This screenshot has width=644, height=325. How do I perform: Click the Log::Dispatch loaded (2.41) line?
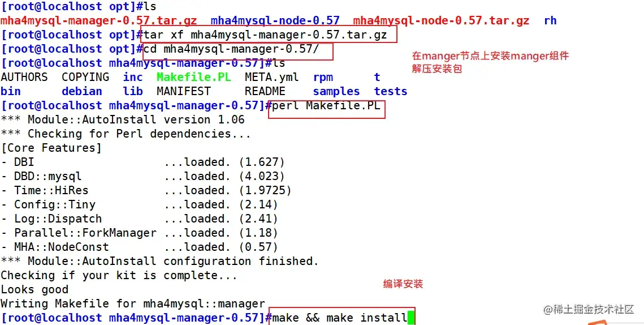click(140, 219)
